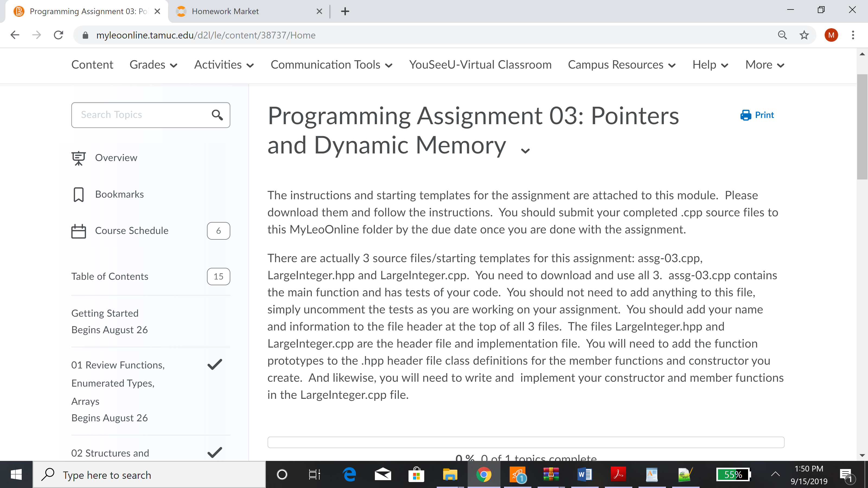Image resolution: width=868 pixels, height=488 pixels.
Task: Click the browser forward arrow
Action: tap(37, 35)
